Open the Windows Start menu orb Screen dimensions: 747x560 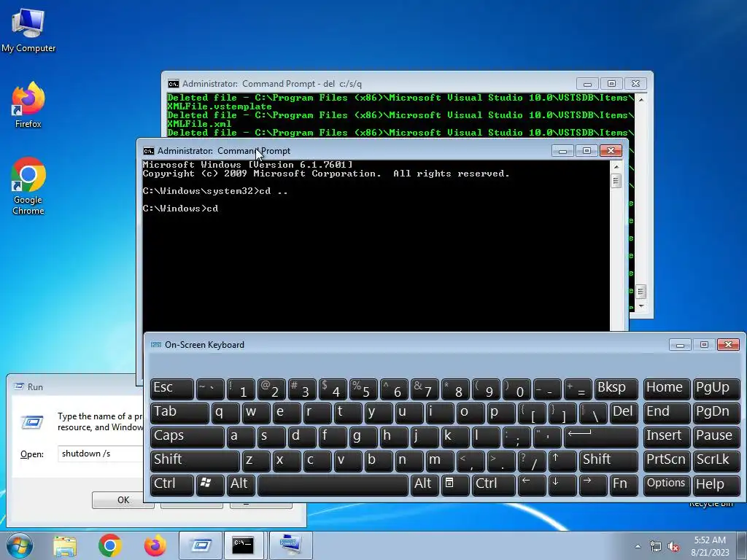(x=19, y=545)
